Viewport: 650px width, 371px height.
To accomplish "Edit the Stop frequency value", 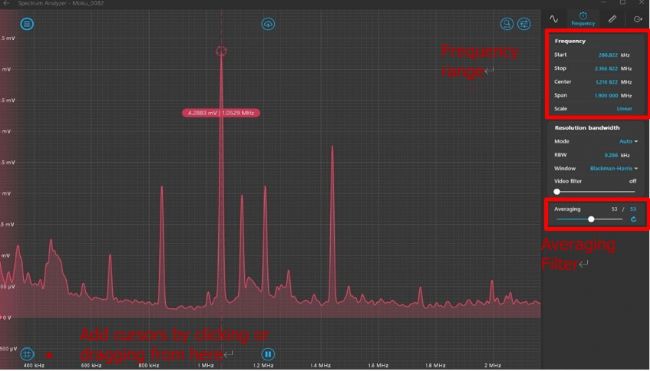I will tap(606, 68).
